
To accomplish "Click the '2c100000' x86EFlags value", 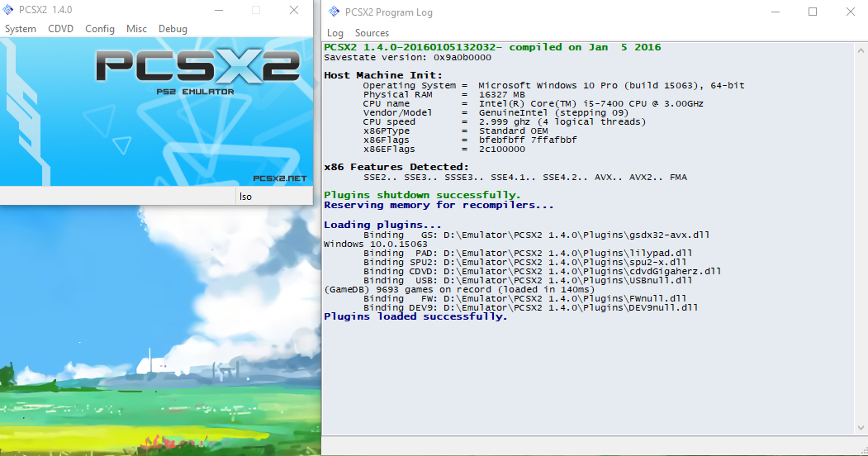I will pos(501,150).
